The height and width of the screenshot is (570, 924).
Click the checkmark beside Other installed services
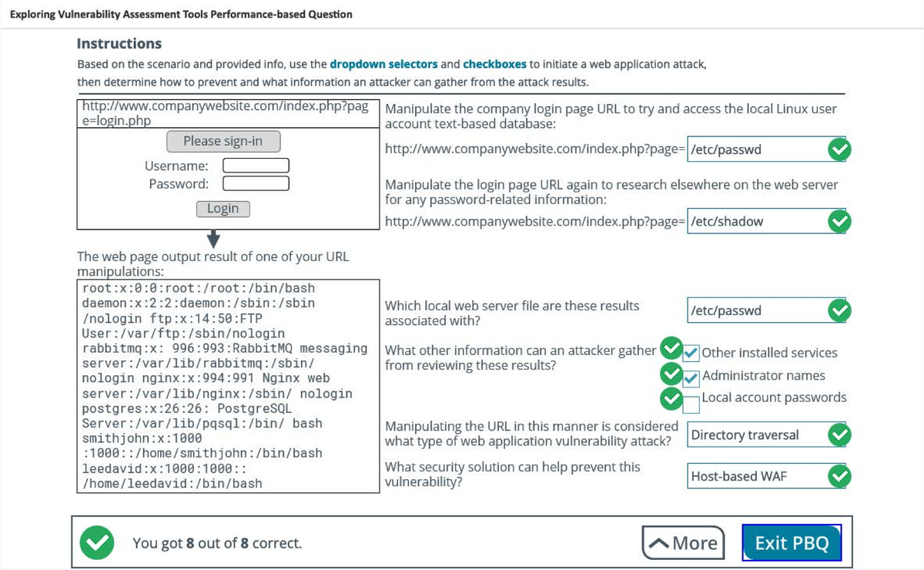pos(671,349)
